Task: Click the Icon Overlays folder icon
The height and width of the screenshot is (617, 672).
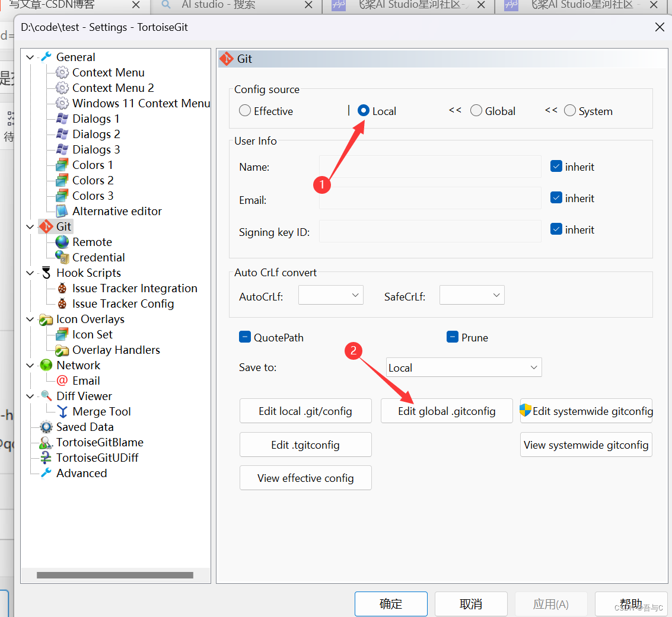Action: coord(46,319)
